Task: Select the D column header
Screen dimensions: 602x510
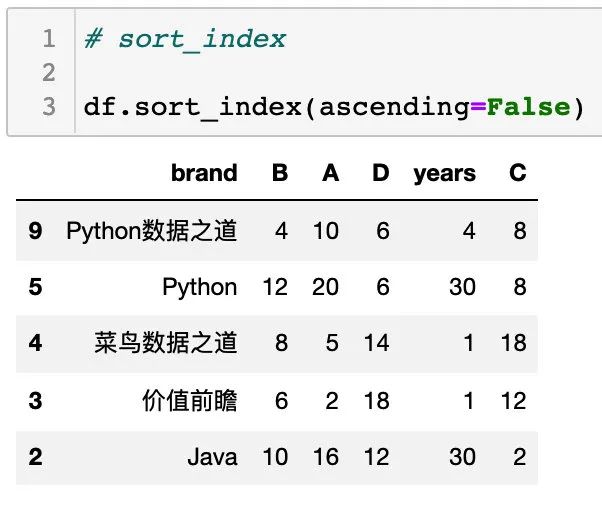Action: [x=381, y=173]
